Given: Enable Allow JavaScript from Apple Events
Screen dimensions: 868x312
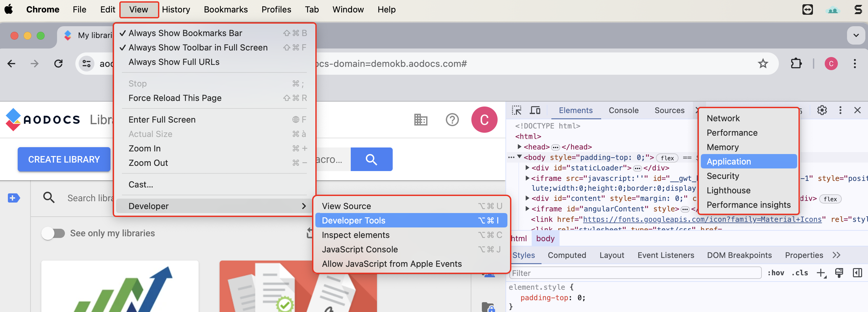Looking at the screenshot, I should click(x=411, y=264).
